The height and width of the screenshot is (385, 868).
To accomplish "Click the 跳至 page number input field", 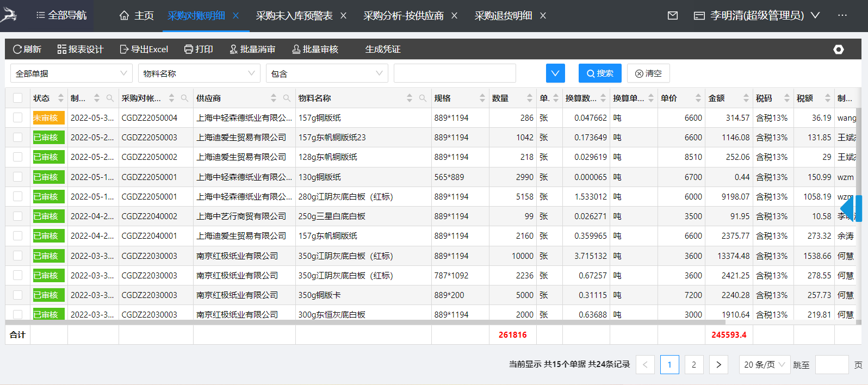I will tap(832, 364).
